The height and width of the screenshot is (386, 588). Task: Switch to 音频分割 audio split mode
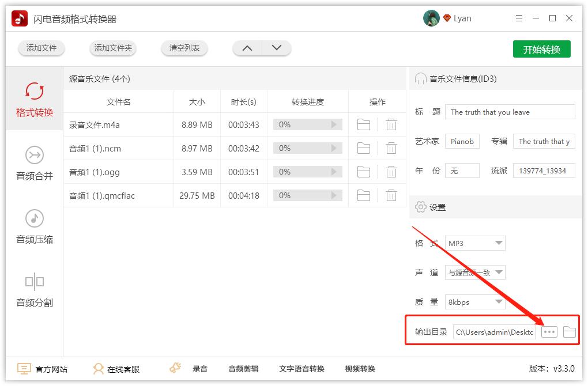point(34,290)
